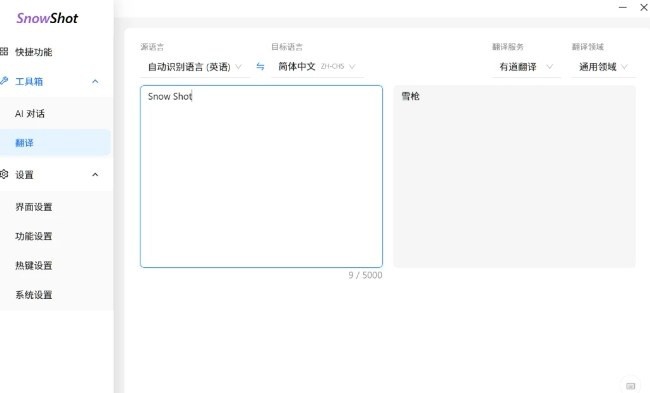Open source language dropdown 自动识别语言
The image size is (650, 393).
tap(195, 67)
